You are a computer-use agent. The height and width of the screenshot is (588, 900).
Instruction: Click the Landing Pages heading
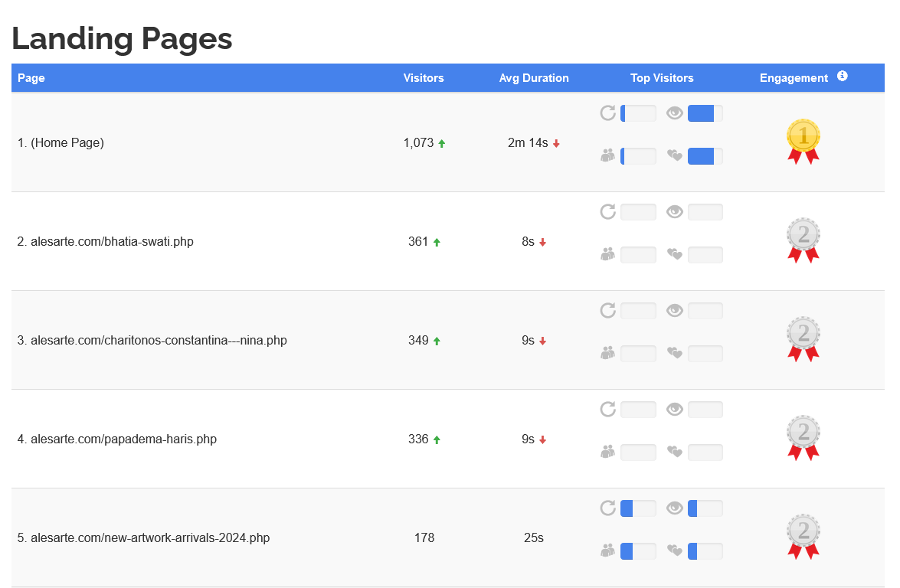tap(122, 39)
